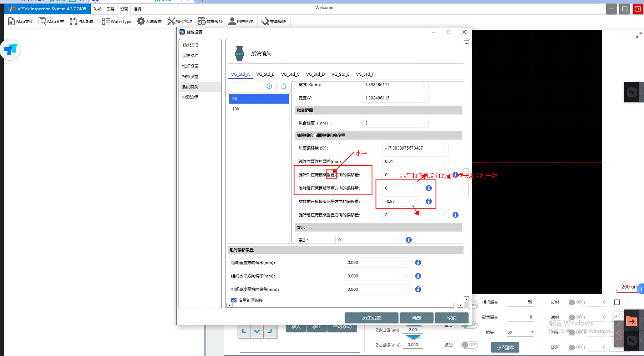Select 10X lens in list
The width and height of the screenshot is (644, 356).
[x=259, y=109]
